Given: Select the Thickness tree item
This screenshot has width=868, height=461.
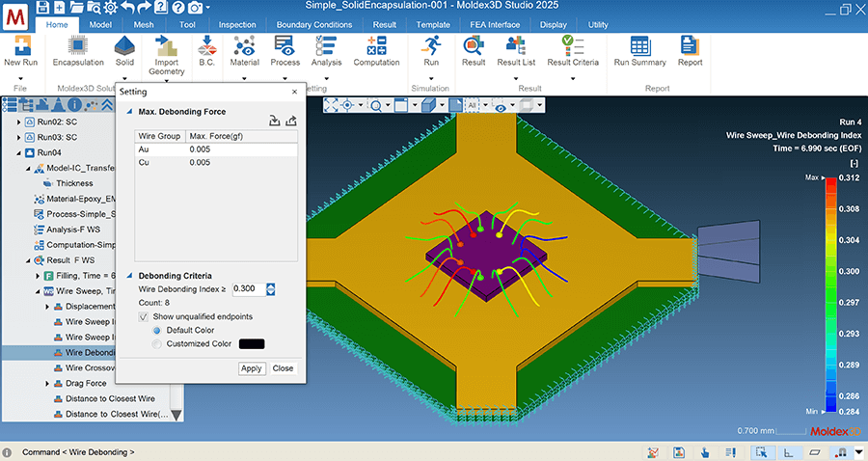Looking at the screenshot, I should [74, 183].
